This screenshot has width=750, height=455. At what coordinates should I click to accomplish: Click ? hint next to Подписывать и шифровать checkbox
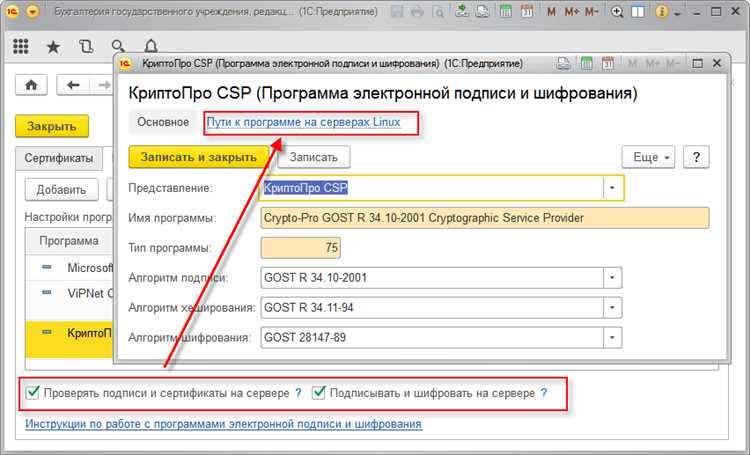point(543,393)
